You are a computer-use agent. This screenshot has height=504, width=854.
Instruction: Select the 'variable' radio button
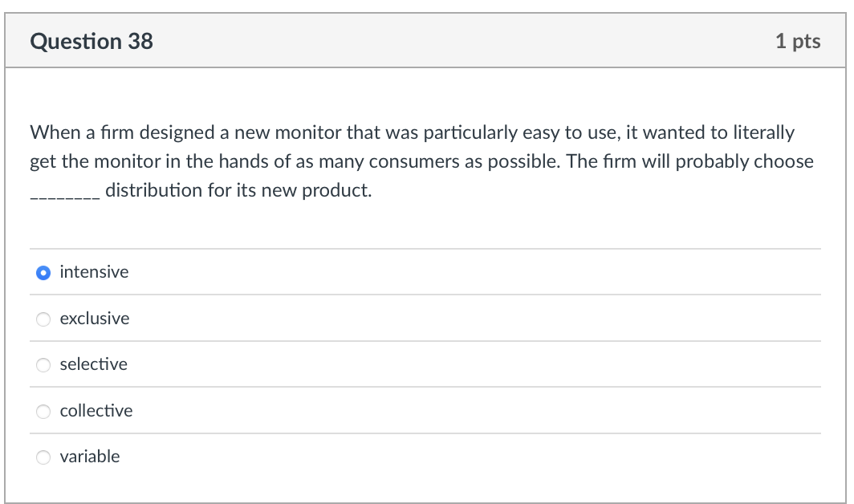pyautogui.click(x=44, y=457)
